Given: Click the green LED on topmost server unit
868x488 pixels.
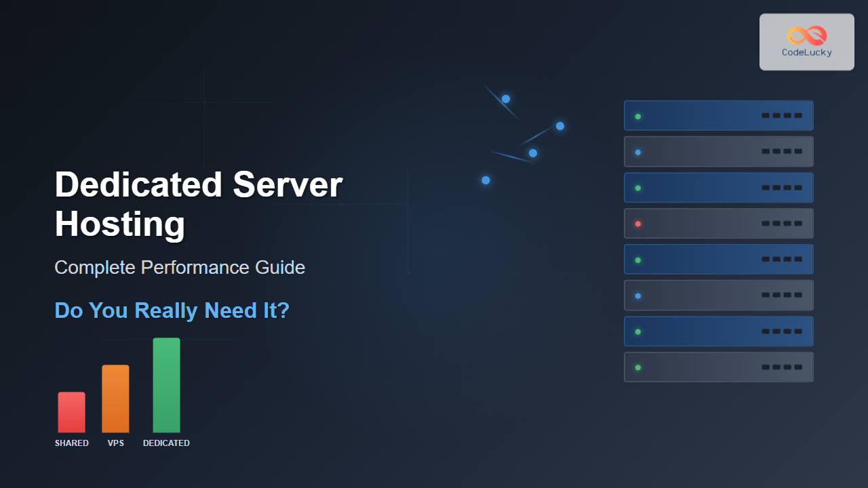Looking at the screenshot, I should pos(638,116).
